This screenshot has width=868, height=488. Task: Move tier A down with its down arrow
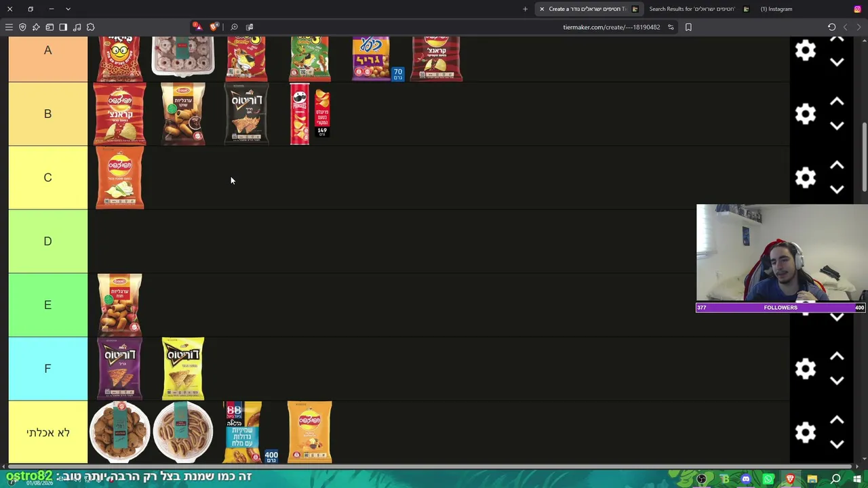(x=837, y=62)
